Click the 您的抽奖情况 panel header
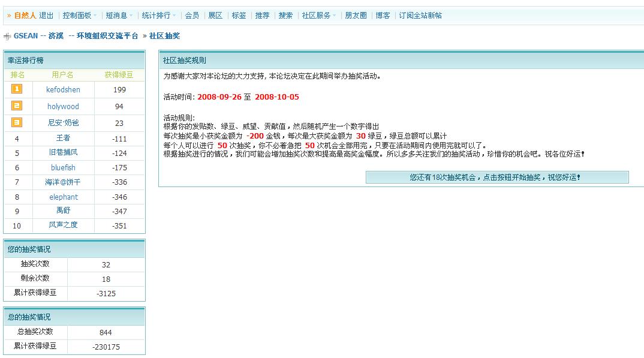 (74, 249)
